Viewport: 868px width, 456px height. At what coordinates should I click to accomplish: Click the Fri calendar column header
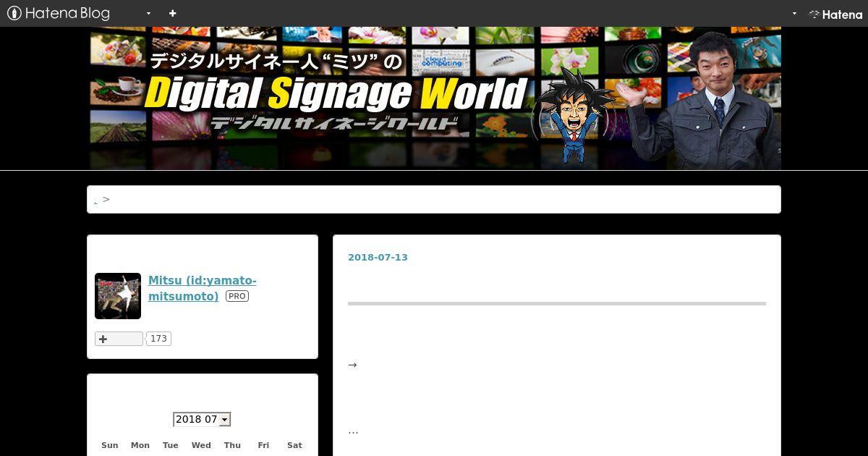coord(263,445)
